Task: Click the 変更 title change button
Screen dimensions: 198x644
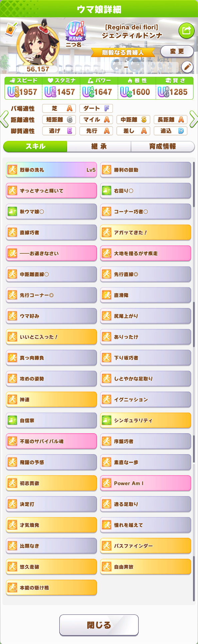Action: tap(177, 51)
